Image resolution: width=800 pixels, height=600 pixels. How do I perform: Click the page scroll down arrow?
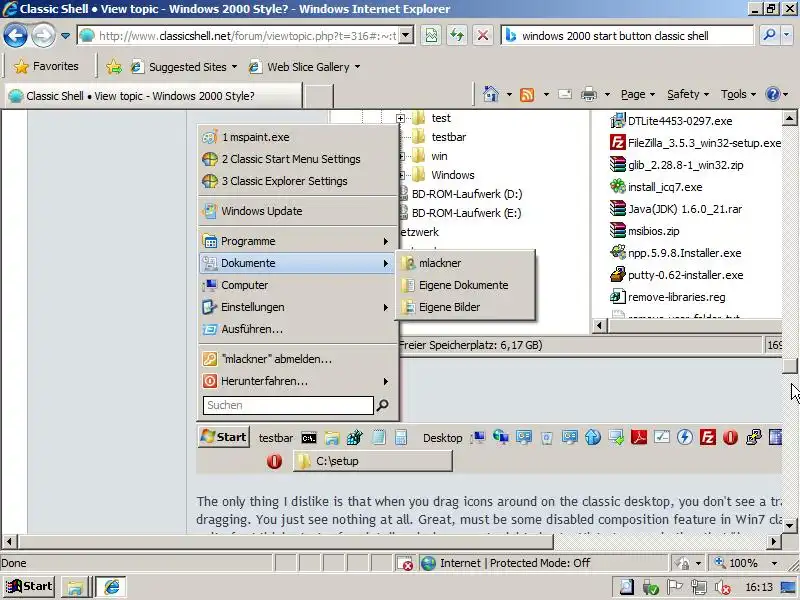[x=789, y=525]
